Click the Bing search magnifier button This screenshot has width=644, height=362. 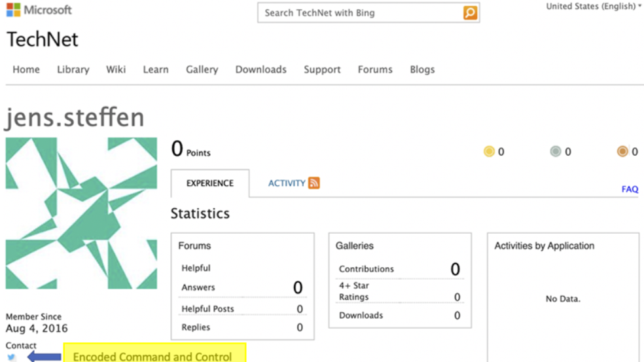[x=471, y=12]
